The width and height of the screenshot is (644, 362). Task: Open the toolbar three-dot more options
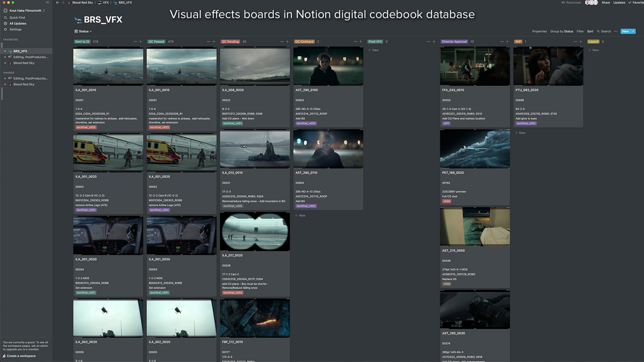coord(616,32)
